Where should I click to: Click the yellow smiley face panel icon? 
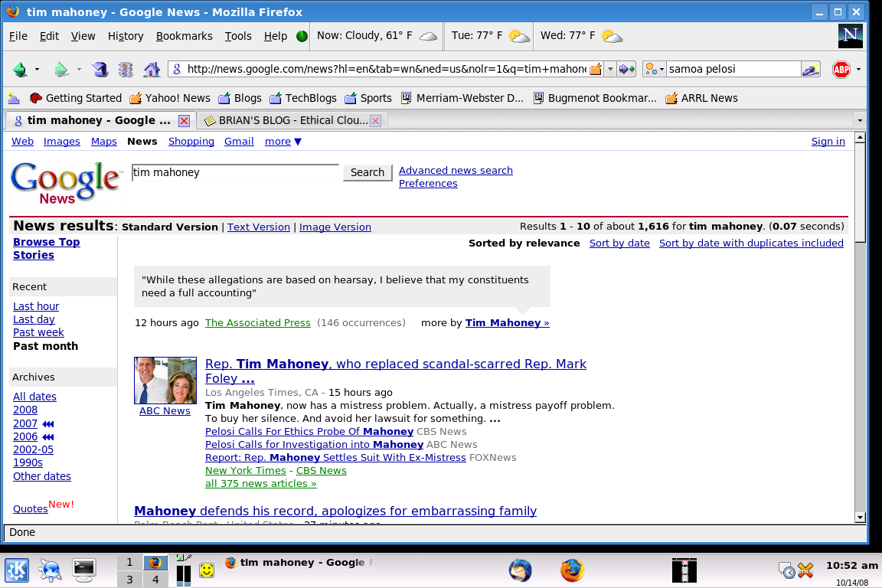[207, 570]
